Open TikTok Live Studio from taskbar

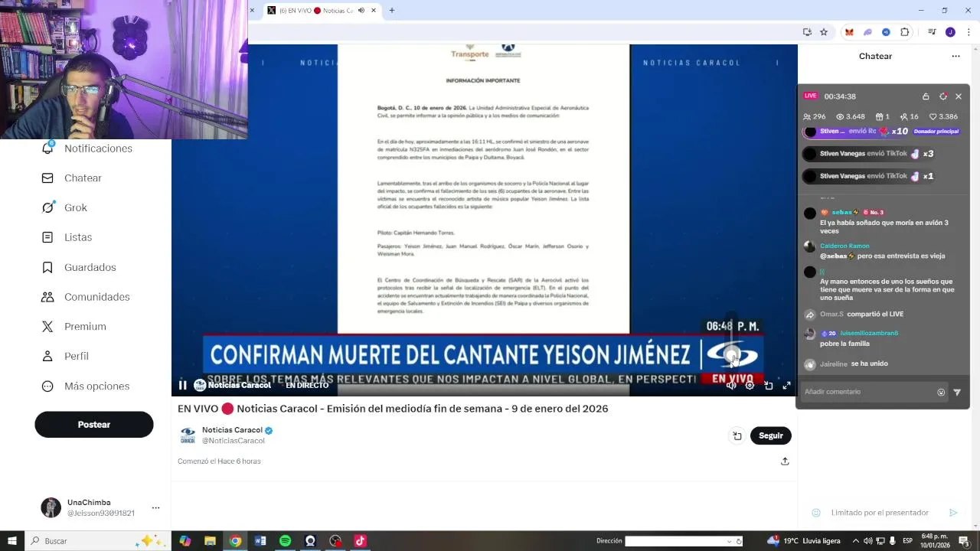point(360,541)
